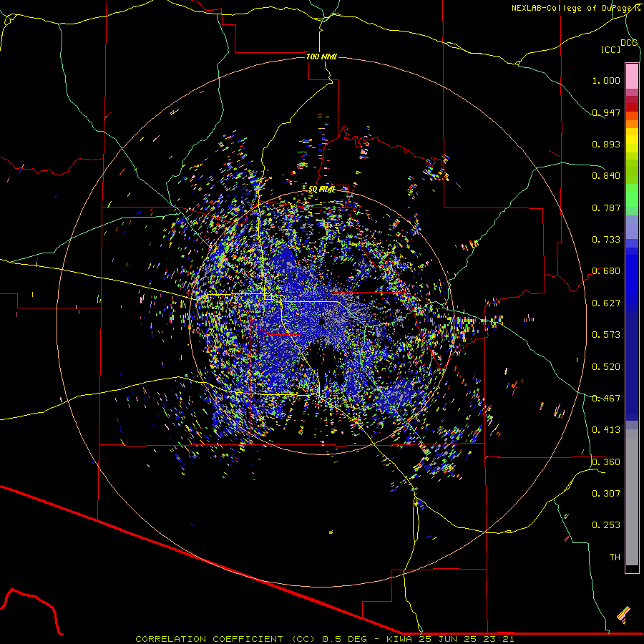Click the 100 NMI range ring label
The image size is (644, 644).
(x=321, y=57)
